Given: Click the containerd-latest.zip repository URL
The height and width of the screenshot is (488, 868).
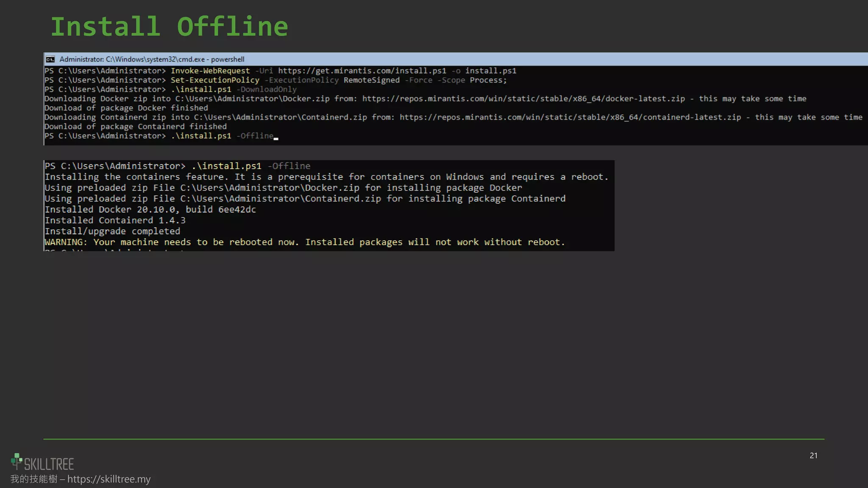Looking at the screenshot, I should point(570,117).
